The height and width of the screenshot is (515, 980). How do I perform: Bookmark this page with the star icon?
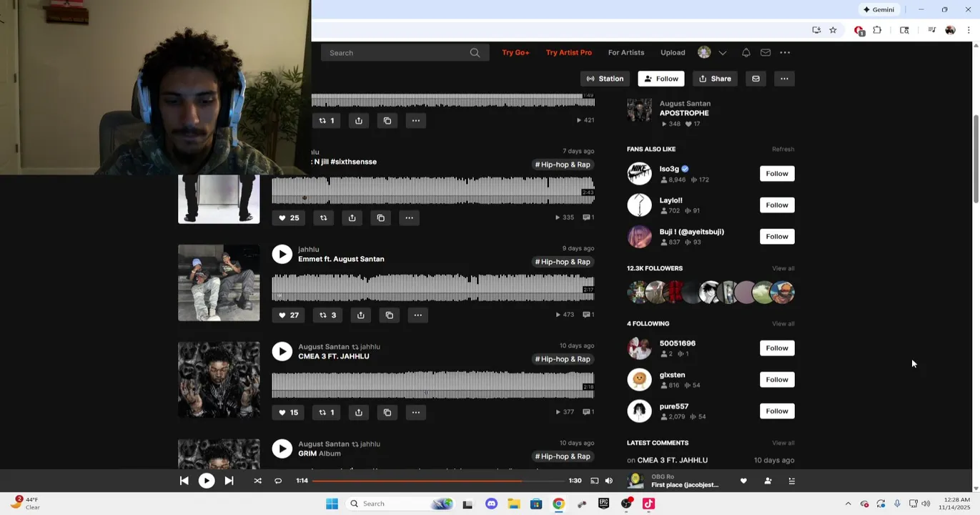(x=833, y=30)
